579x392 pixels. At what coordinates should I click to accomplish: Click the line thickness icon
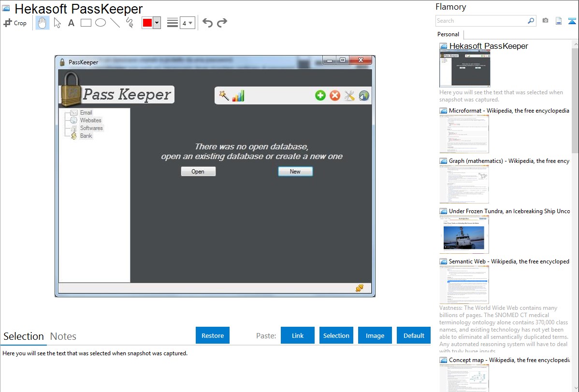pyautogui.click(x=173, y=23)
